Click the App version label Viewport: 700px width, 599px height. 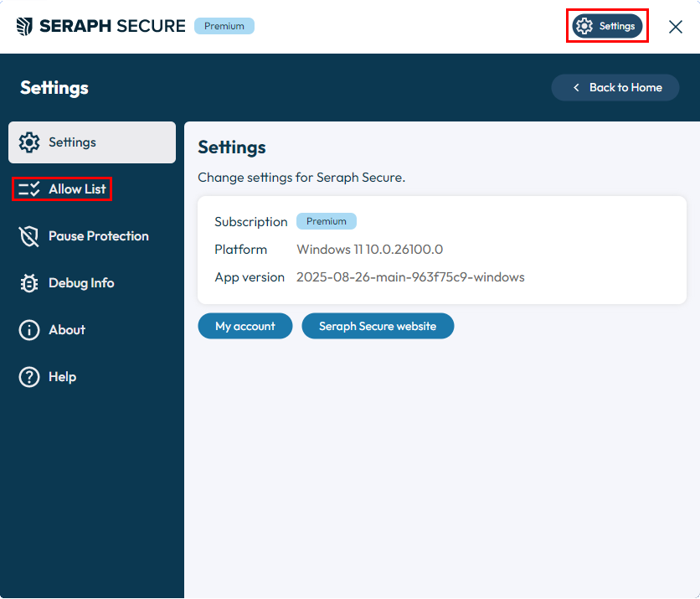(x=250, y=277)
